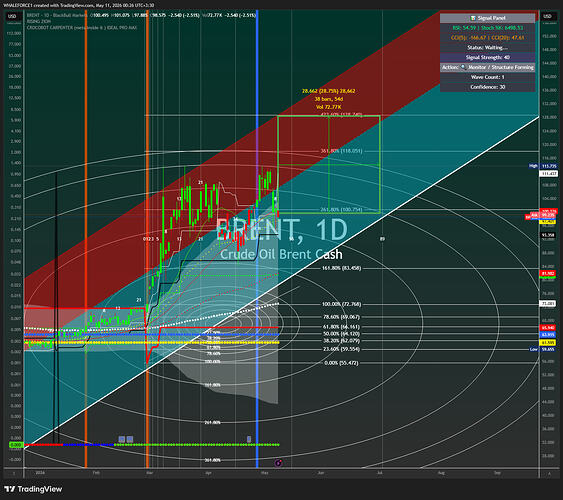Click the first event flag icon near Feb
563x500 pixels.
(x=122, y=439)
